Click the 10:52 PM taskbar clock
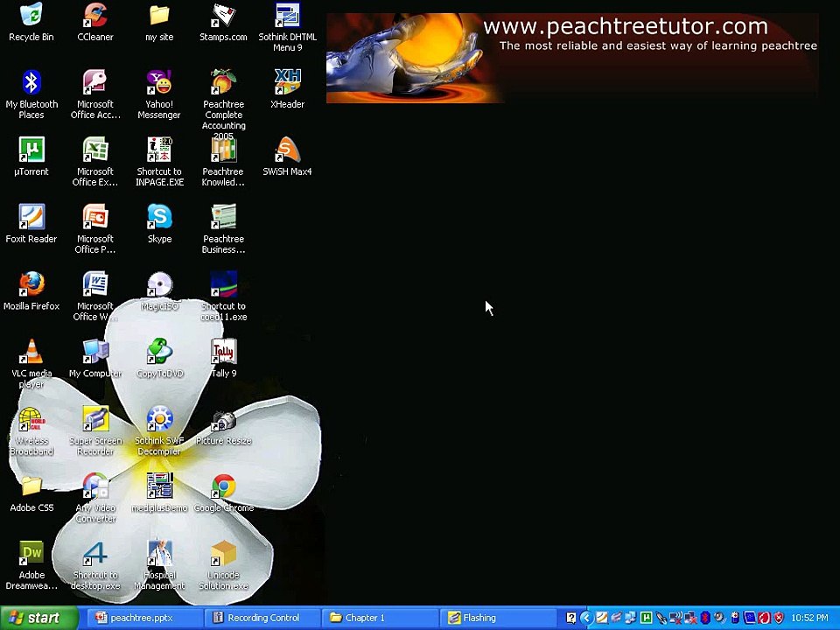 [809, 619]
